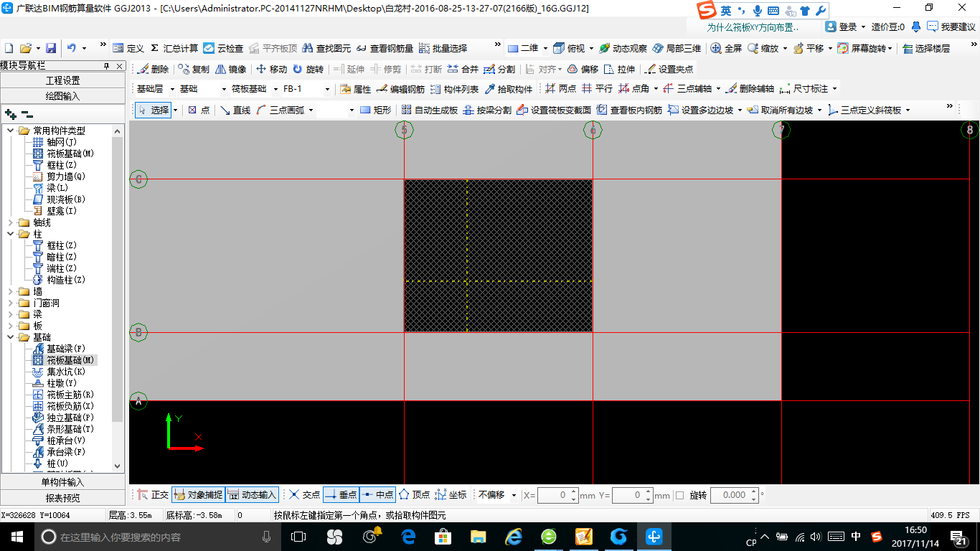Image resolution: width=980 pixels, height=551 pixels.
Task: Click the 偏移 offset tool
Action: (x=583, y=70)
